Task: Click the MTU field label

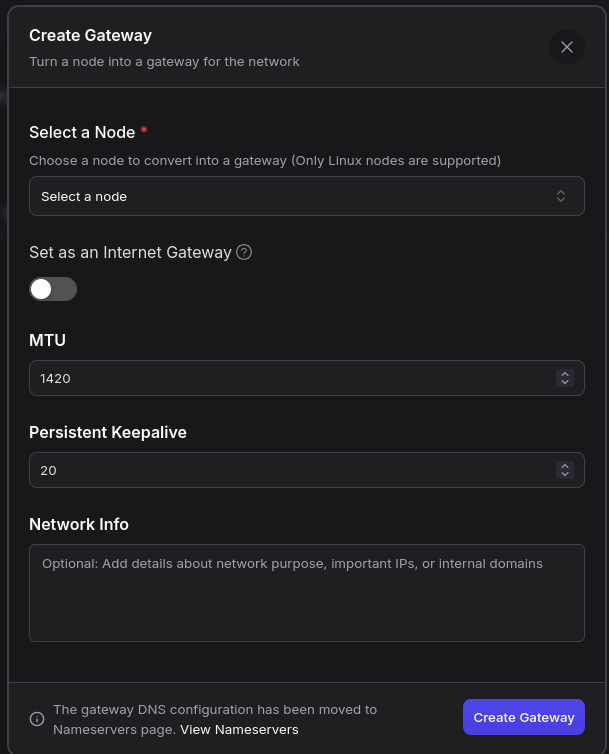Action: pos(47,340)
